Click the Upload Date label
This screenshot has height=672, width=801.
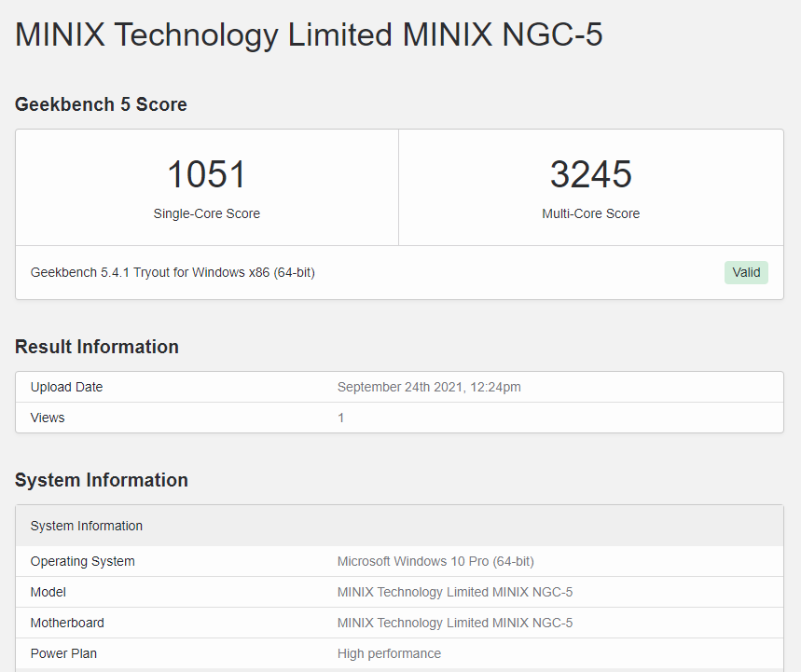[66, 387]
